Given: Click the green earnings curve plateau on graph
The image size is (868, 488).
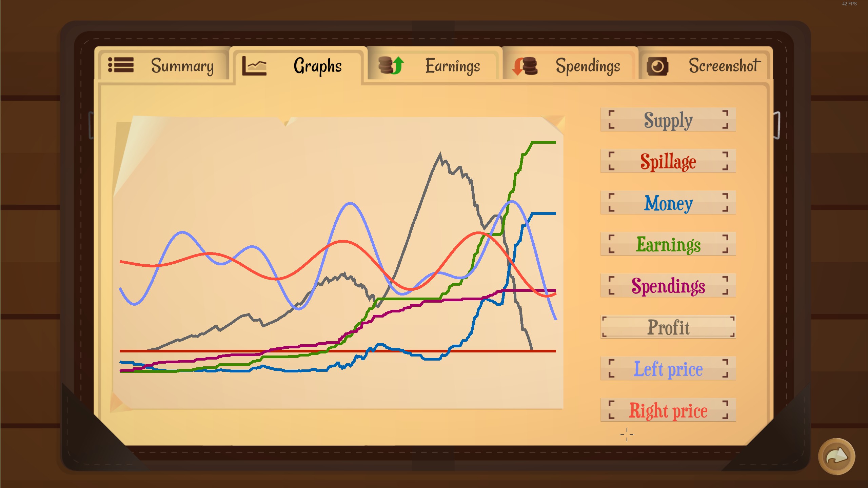Looking at the screenshot, I should pyautogui.click(x=544, y=142).
